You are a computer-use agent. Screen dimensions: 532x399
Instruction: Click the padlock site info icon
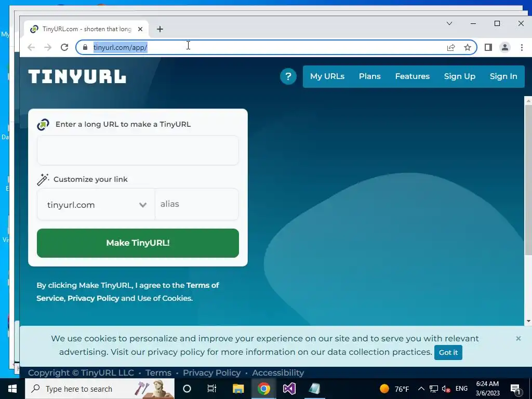(85, 47)
